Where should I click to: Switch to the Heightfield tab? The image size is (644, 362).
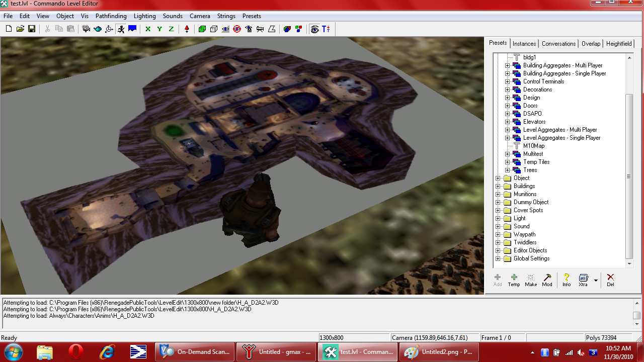(x=618, y=44)
